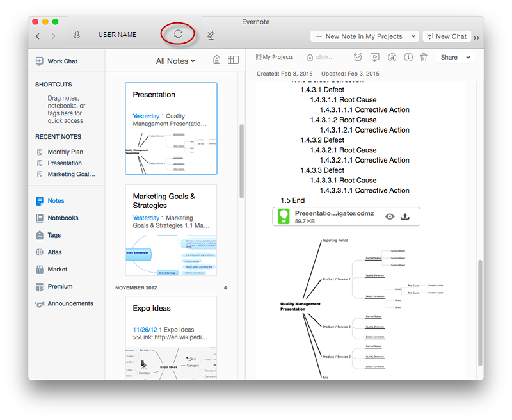Open the Marketing Goal... recent note
Screen dimensions: 512x420
(x=71, y=174)
